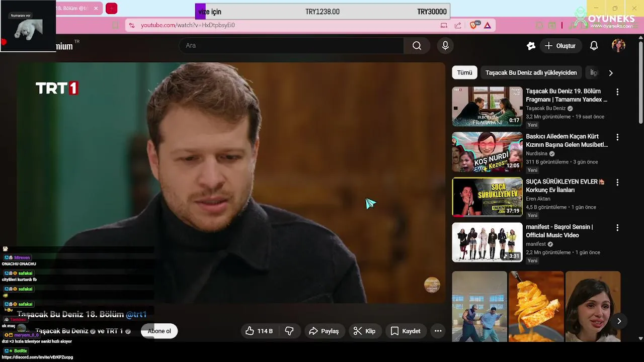Click the SUÇA SÜRÜKLEYEN EVLER video title

[565, 186]
